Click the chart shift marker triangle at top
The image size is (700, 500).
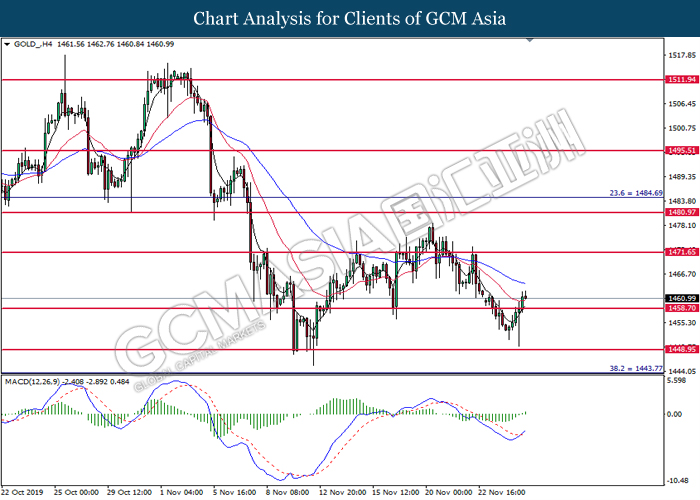click(x=530, y=40)
